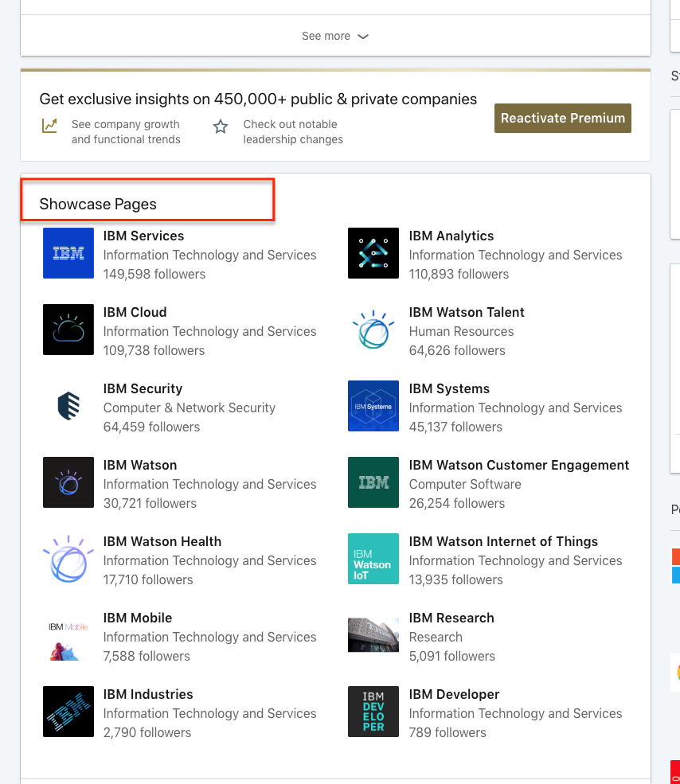
Task: Click the company growth chart icon
Action: [49, 126]
